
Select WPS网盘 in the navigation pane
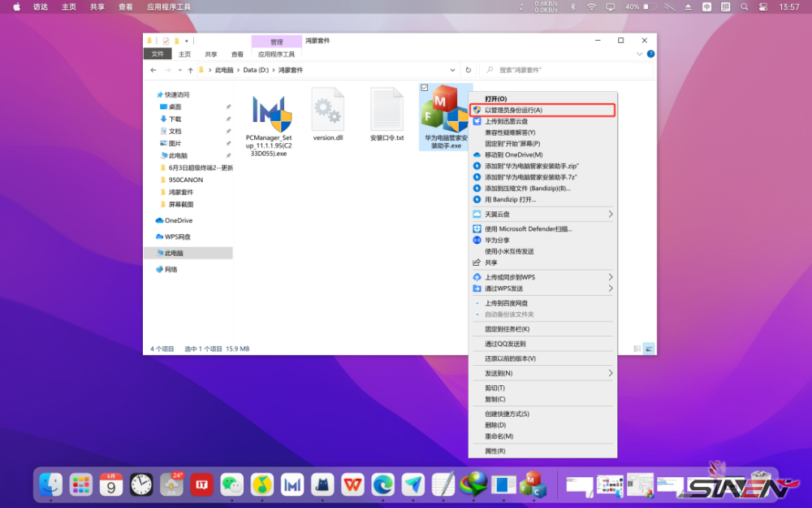tap(178, 237)
